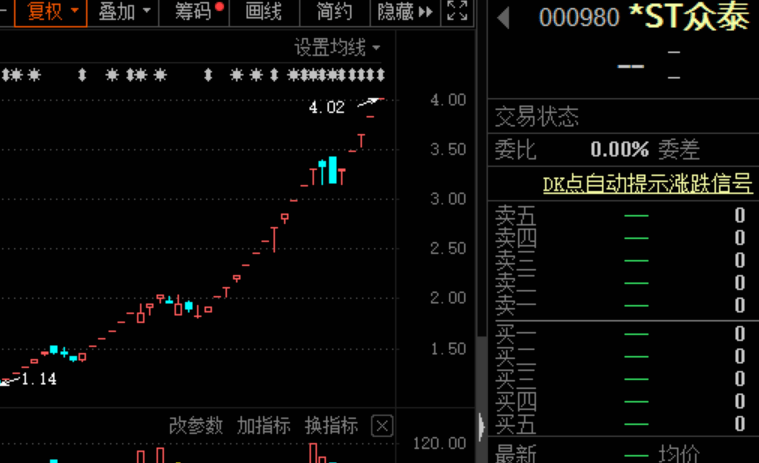This screenshot has height=463, width=759.
Task: Open the 叠加 overlay dropdown
Action: coord(125,12)
